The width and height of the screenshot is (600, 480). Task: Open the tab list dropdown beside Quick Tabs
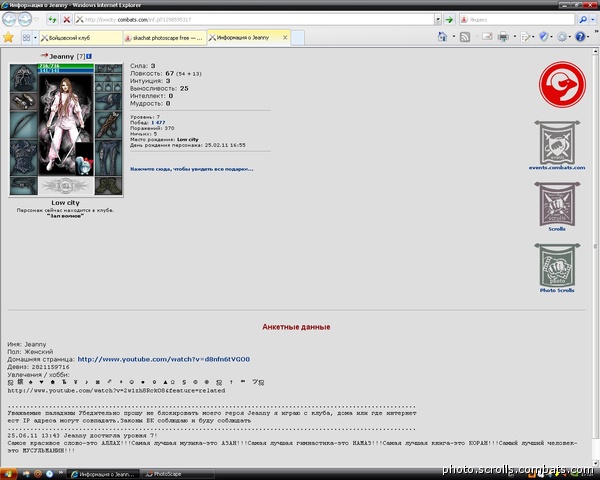[35, 38]
